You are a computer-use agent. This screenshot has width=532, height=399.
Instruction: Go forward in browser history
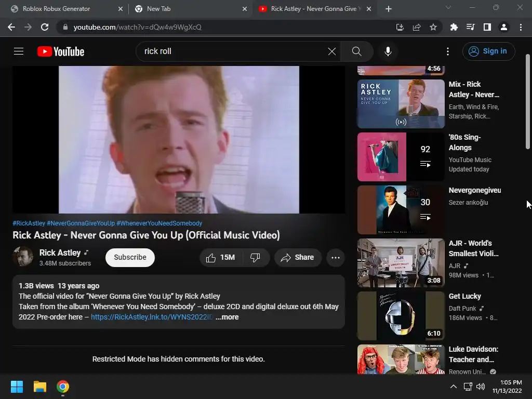click(x=28, y=27)
